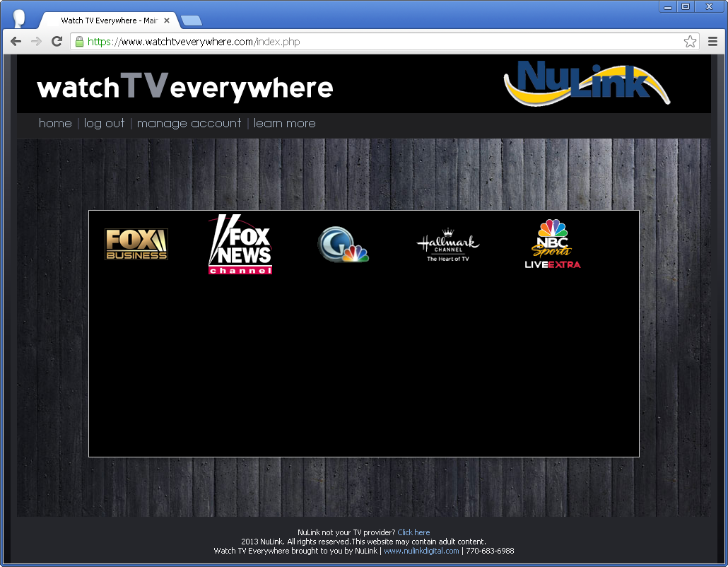Click the NuLink provider logo

tap(587, 83)
